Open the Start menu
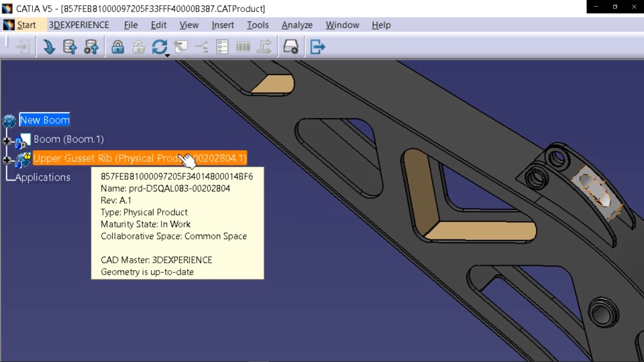644x362 pixels. (x=26, y=25)
